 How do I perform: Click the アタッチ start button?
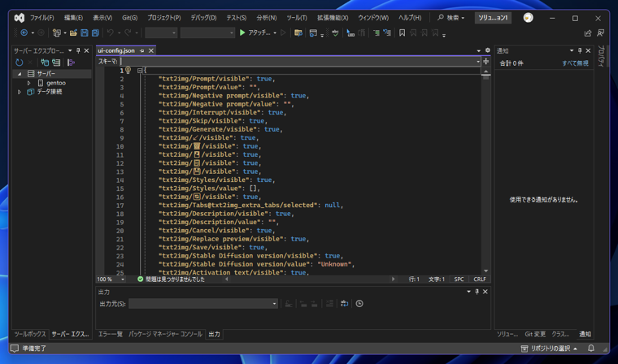click(x=255, y=32)
